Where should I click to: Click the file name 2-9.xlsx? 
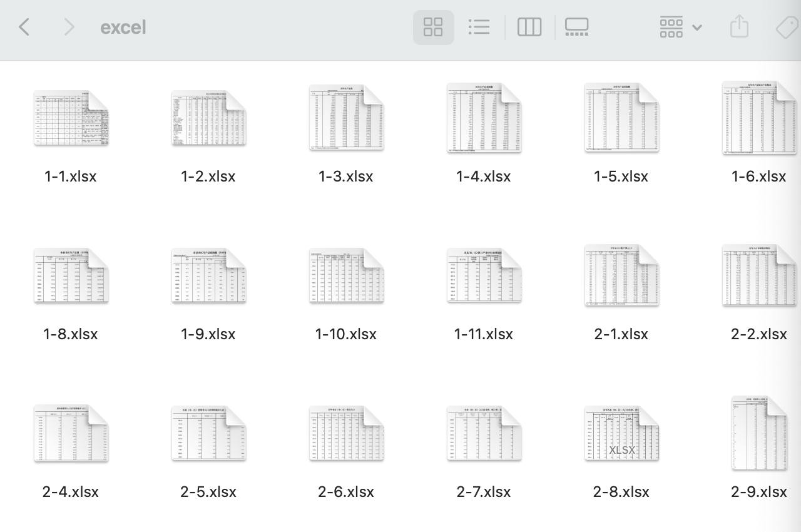[759, 492]
